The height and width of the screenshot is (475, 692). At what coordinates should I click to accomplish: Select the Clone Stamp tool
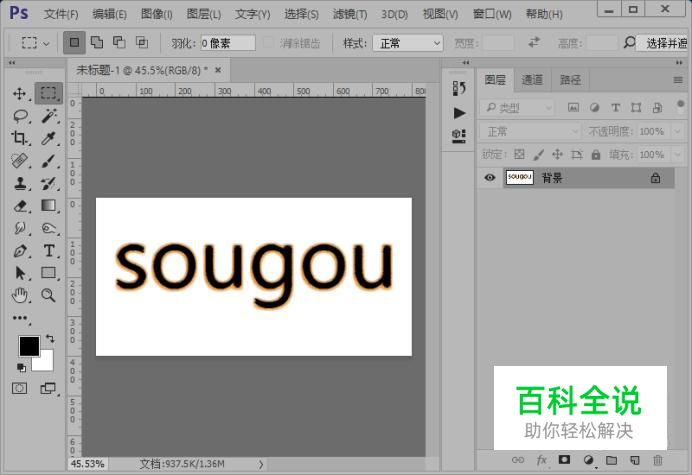click(19, 183)
